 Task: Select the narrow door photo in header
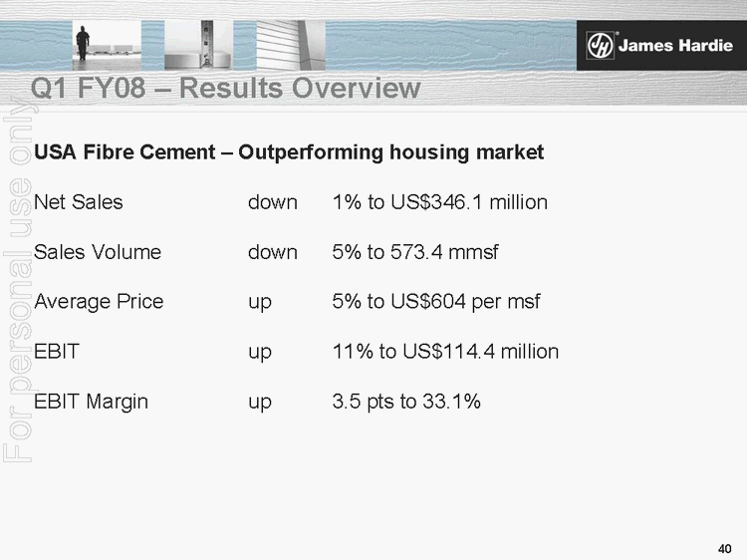207,41
